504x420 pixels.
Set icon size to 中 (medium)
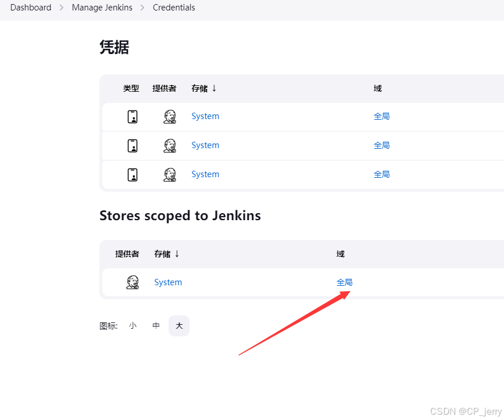[156, 325]
